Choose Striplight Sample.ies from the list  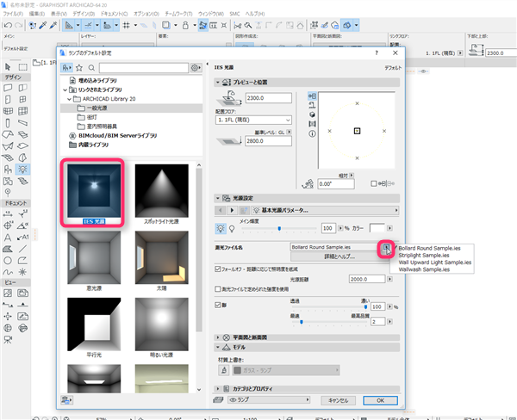coord(424,256)
